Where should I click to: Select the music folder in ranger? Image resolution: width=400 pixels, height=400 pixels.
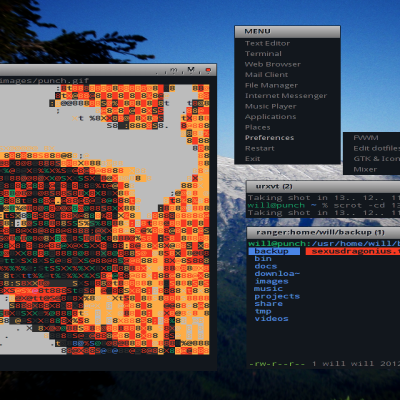[268, 289]
